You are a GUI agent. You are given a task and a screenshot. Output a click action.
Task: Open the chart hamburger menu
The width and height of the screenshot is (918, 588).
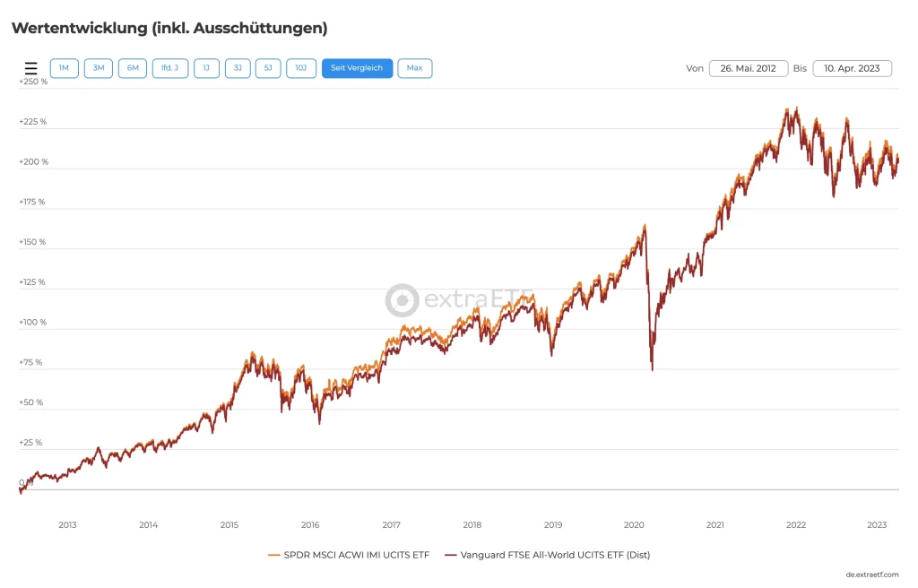click(x=31, y=68)
